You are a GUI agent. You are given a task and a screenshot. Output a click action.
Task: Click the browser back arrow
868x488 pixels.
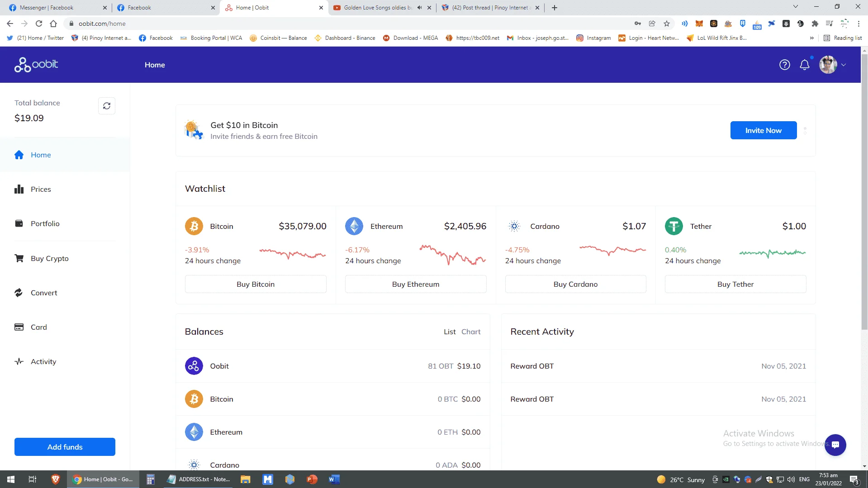[10, 24]
